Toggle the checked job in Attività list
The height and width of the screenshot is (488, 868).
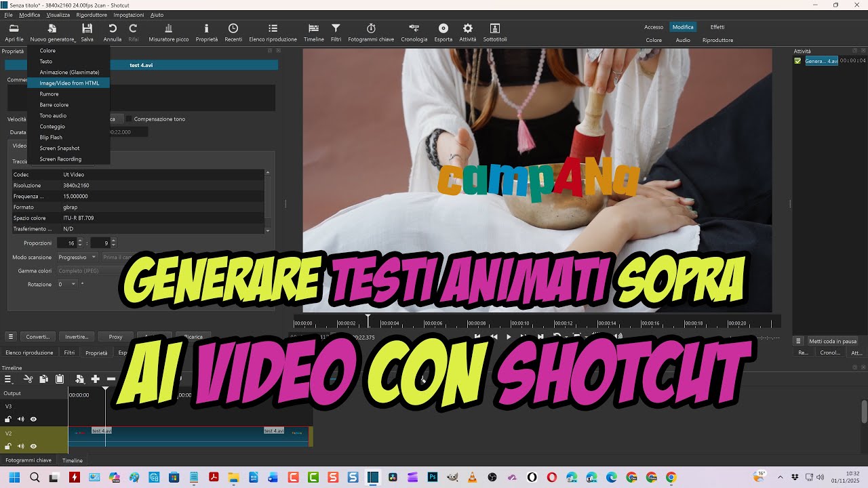pyautogui.click(x=797, y=61)
